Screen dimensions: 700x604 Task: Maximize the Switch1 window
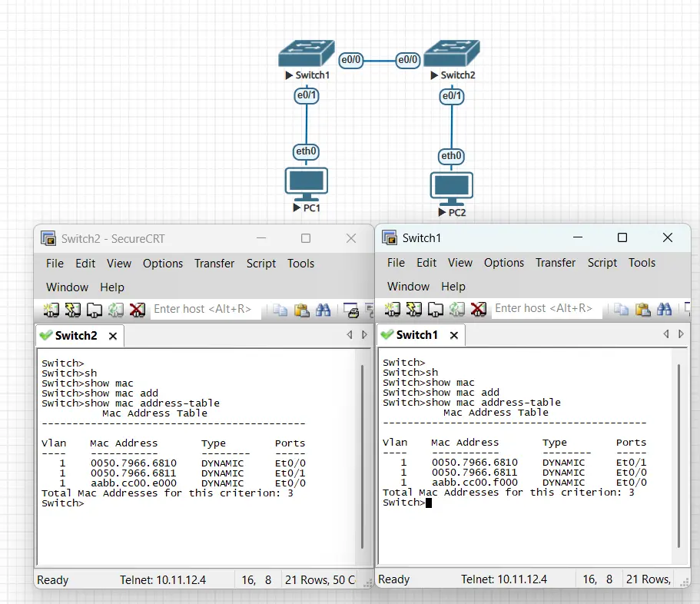tap(622, 237)
